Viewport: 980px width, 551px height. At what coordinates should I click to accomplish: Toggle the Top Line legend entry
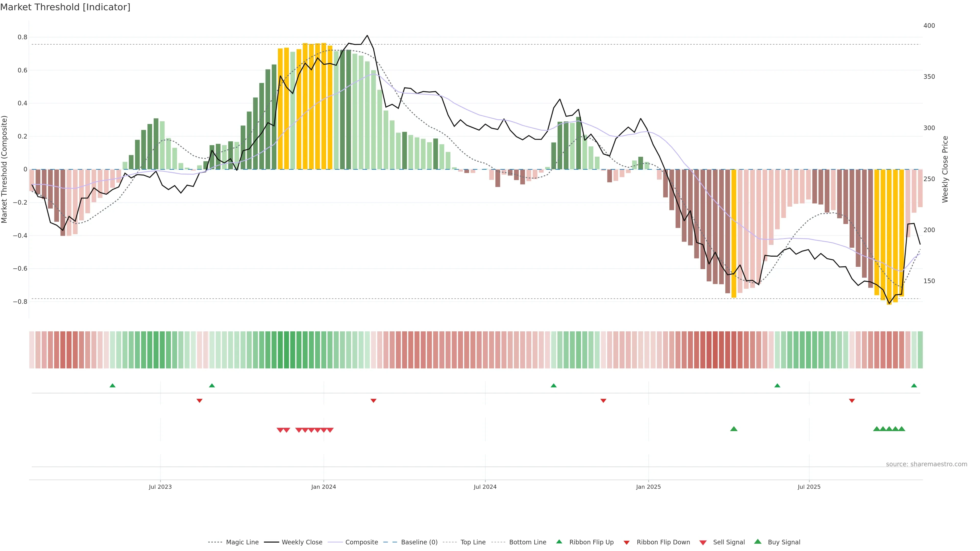tap(473, 542)
